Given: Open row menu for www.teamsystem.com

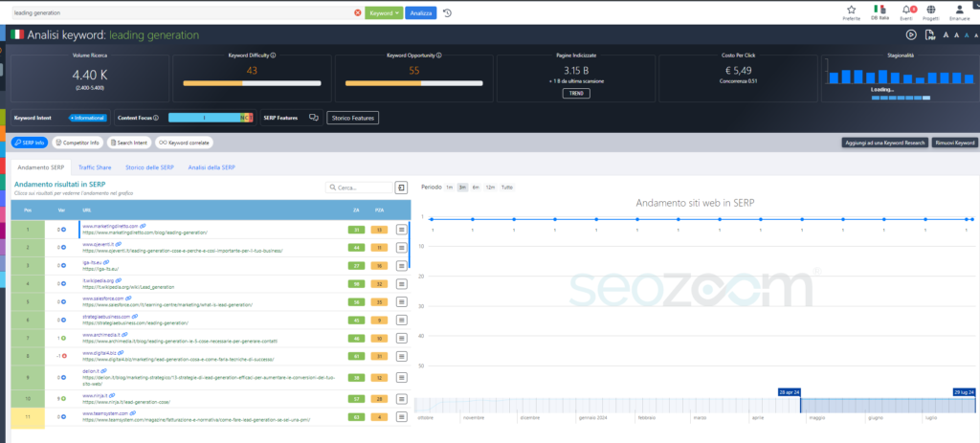Looking at the screenshot, I should (401, 417).
